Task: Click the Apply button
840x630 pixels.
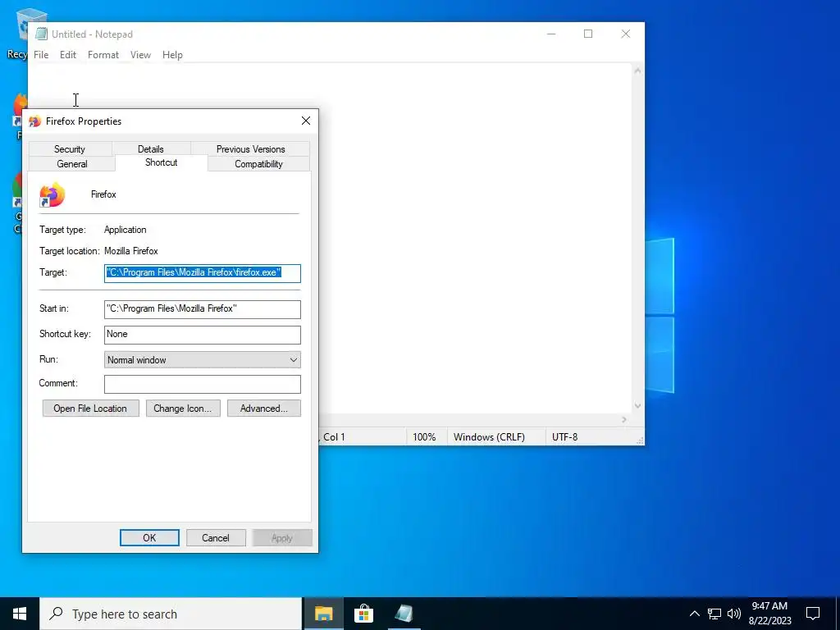Action: 282,538
